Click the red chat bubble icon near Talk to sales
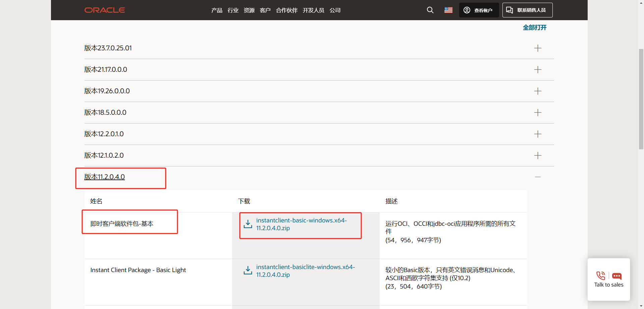 [617, 276]
